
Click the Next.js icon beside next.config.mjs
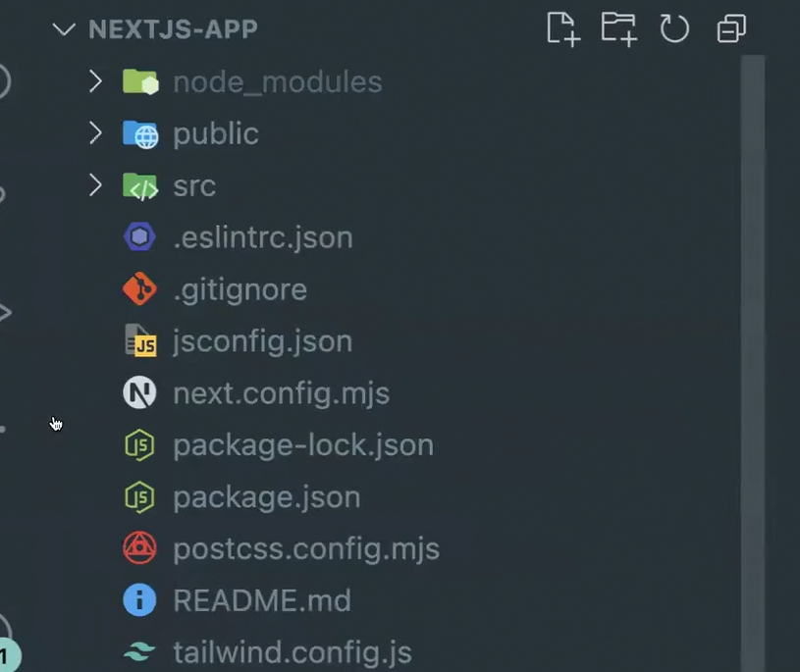click(139, 392)
